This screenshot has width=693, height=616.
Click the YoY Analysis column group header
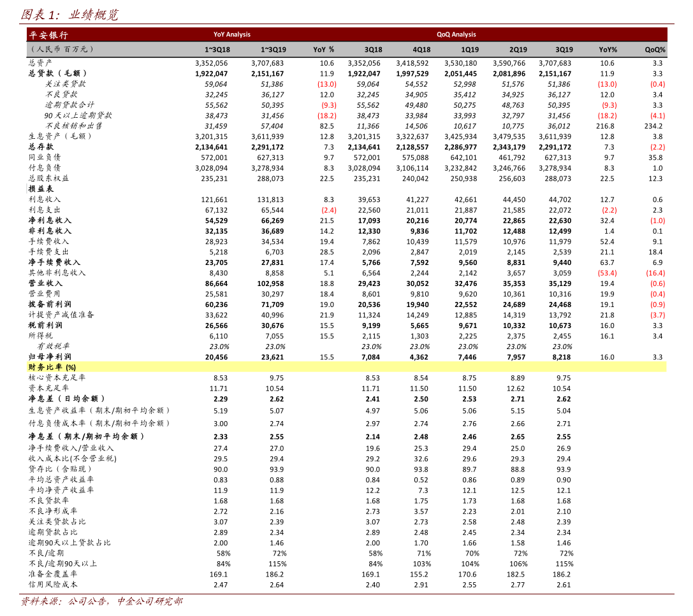231,34
